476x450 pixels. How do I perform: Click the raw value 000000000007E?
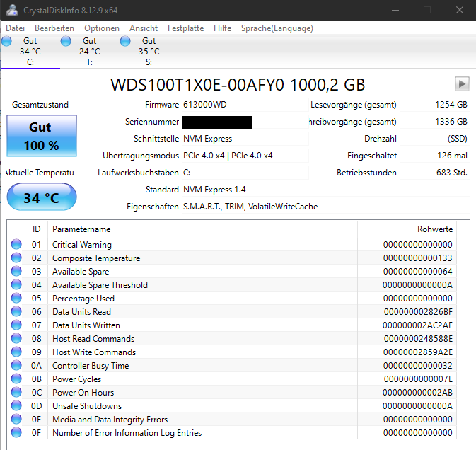[x=418, y=379]
